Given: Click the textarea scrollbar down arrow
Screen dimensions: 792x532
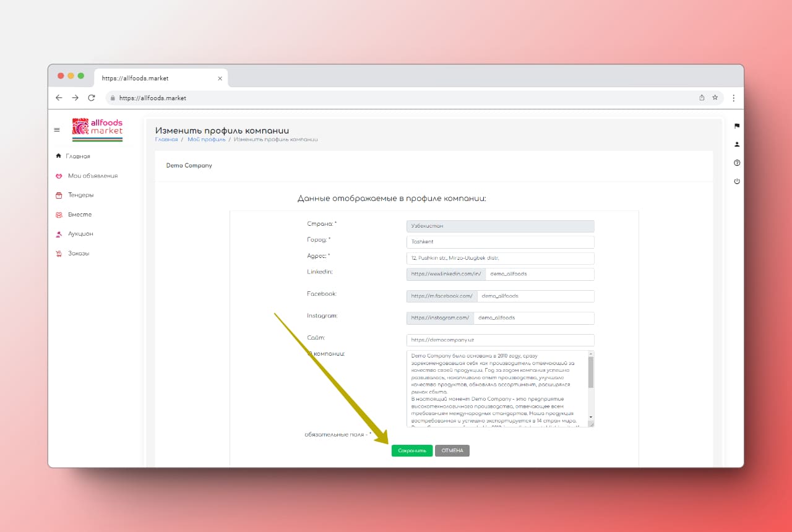Looking at the screenshot, I should tap(591, 417).
